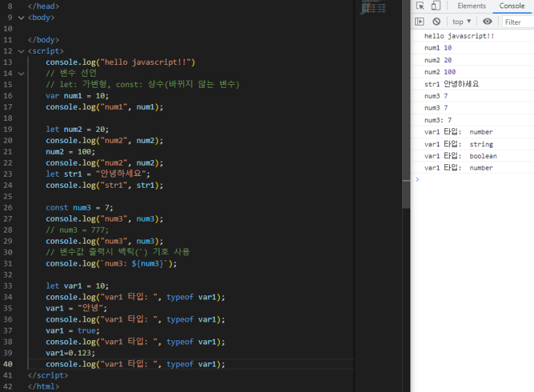Viewport: 534px width, 392px height.
Task: Click the 'let str1 = "안녕하세요";' line
Action: click(97, 174)
